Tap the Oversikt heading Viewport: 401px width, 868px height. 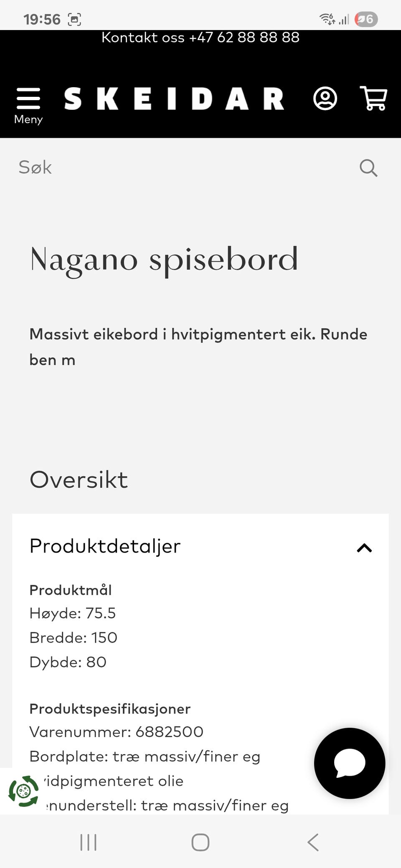(x=79, y=479)
